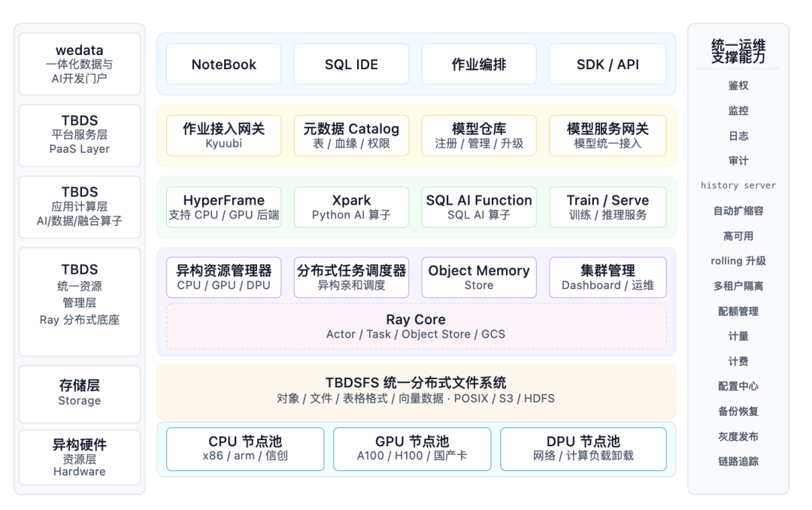Viewport: 812px width, 510px height.
Task: Click the NoteBook box
Action: [x=224, y=64]
